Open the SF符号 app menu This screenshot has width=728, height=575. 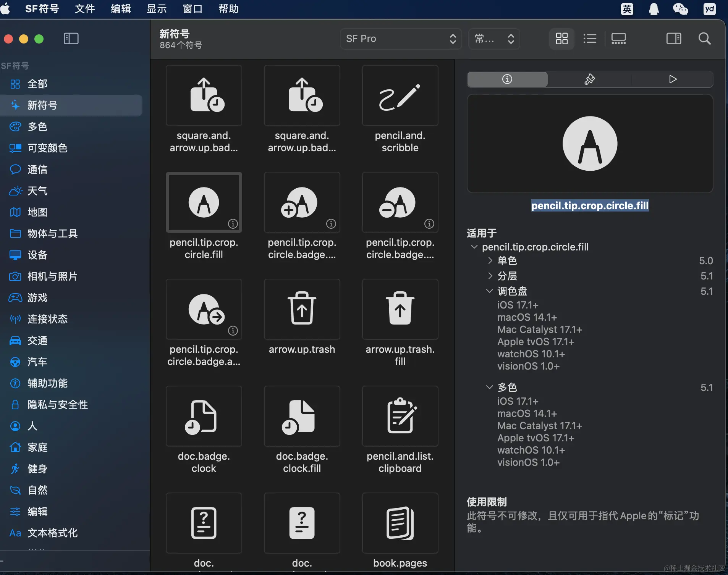(x=42, y=9)
